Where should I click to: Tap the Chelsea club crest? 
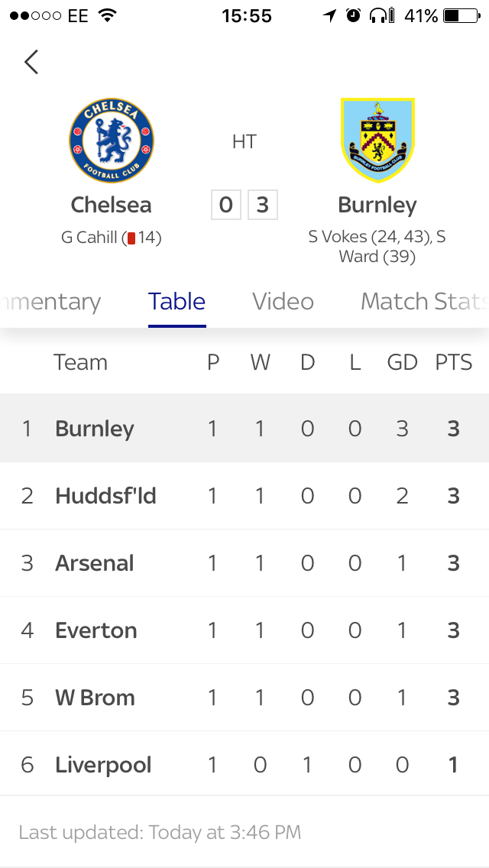pyautogui.click(x=112, y=141)
